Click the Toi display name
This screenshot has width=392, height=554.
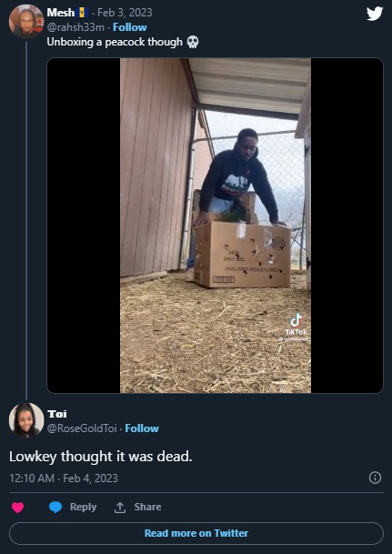tap(57, 414)
